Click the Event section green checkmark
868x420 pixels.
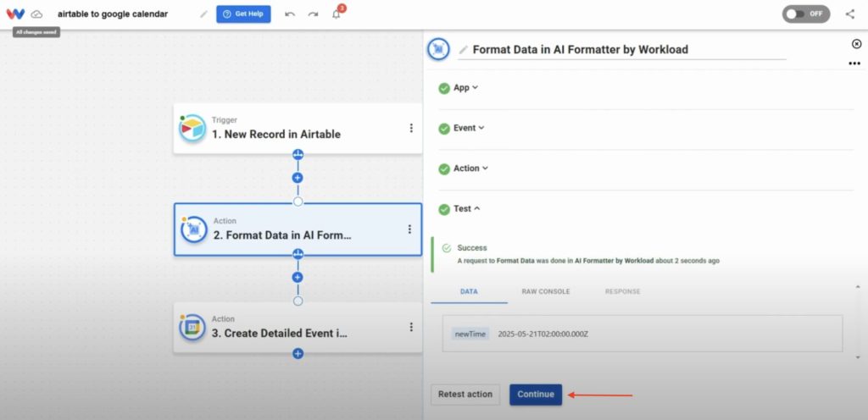coord(444,129)
